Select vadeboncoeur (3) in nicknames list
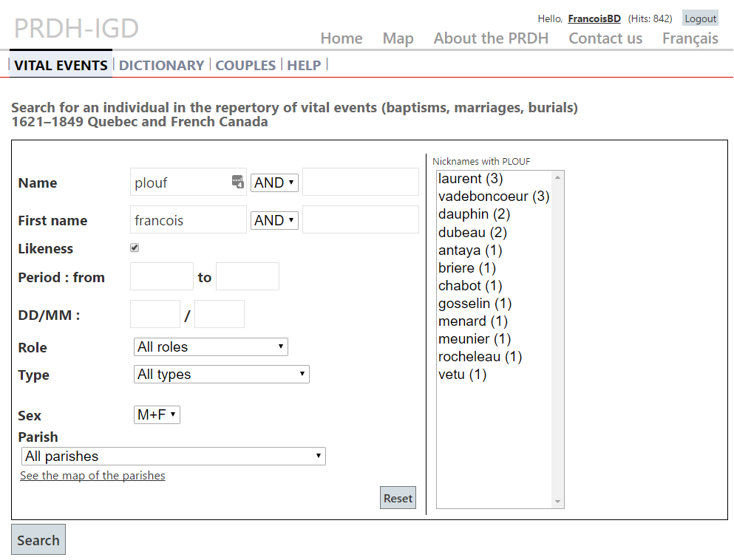 click(494, 196)
